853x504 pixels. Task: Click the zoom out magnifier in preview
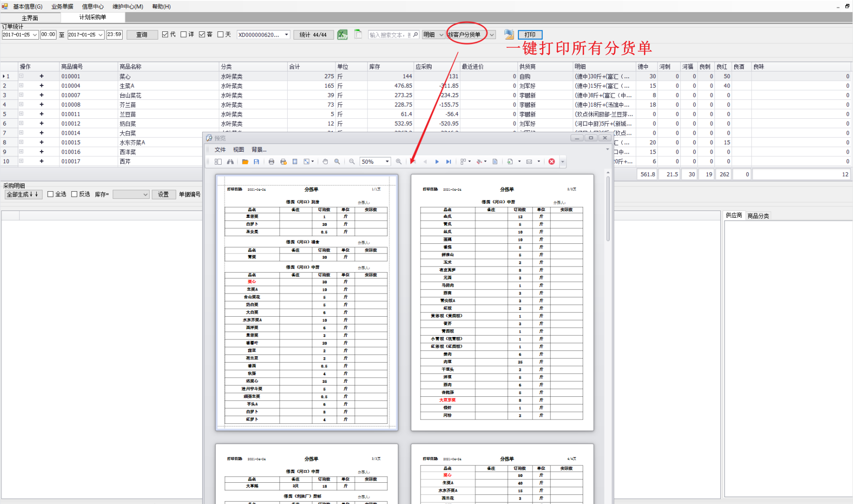pos(352,162)
